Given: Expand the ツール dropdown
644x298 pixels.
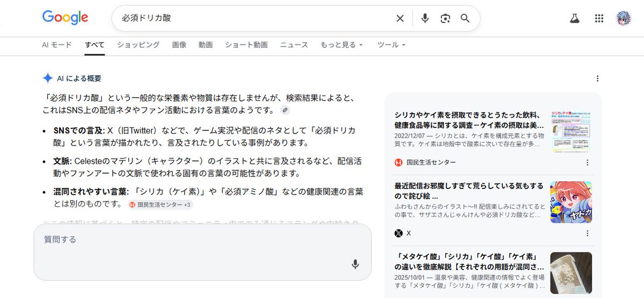Looking at the screenshot, I should pyautogui.click(x=391, y=45).
